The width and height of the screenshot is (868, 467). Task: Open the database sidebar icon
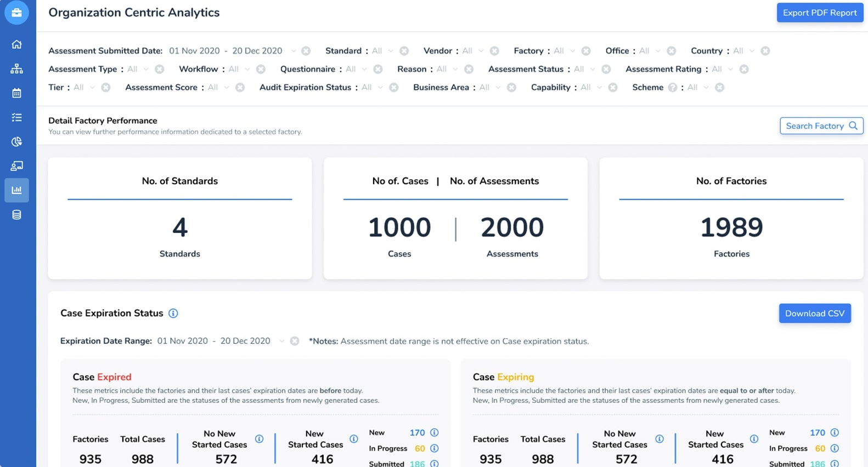pos(16,215)
